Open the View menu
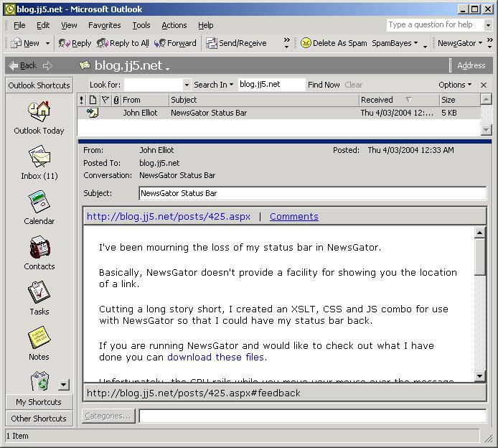498x448 pixels. coord(69,25)
